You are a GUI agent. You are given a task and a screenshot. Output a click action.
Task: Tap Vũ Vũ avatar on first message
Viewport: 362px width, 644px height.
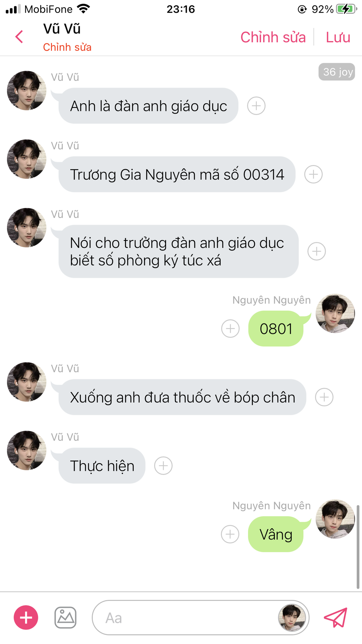(27, 91)
